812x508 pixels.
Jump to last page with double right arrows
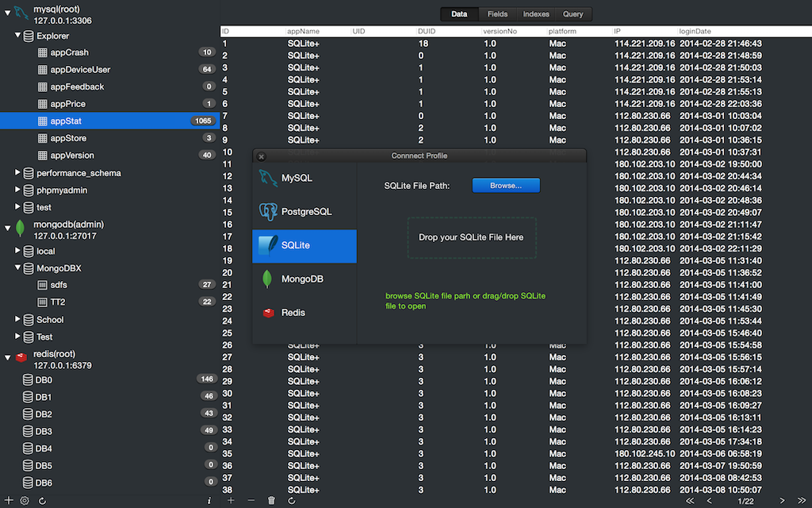pos(802,500)
